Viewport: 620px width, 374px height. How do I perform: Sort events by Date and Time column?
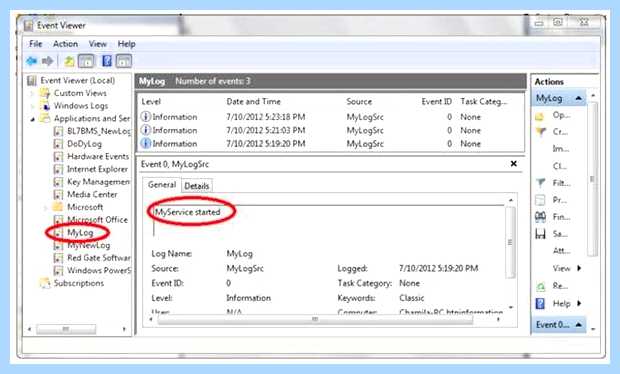(x=253, y=102)
